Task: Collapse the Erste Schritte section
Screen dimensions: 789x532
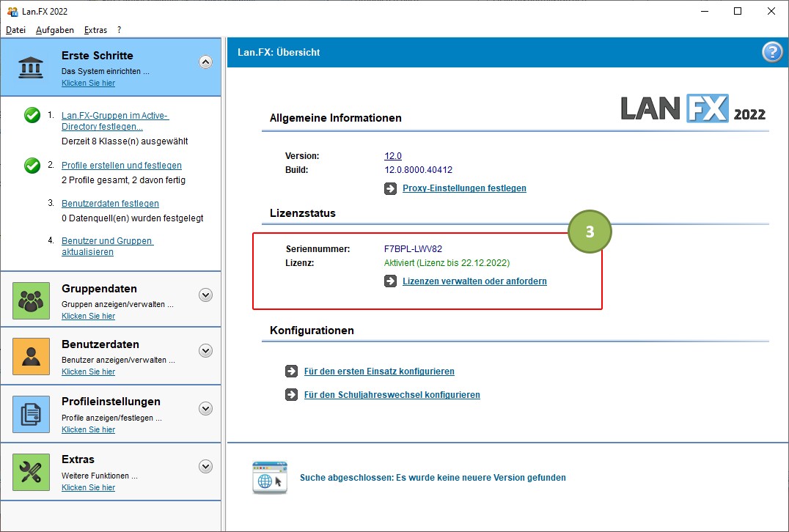Action: [205, 62]
